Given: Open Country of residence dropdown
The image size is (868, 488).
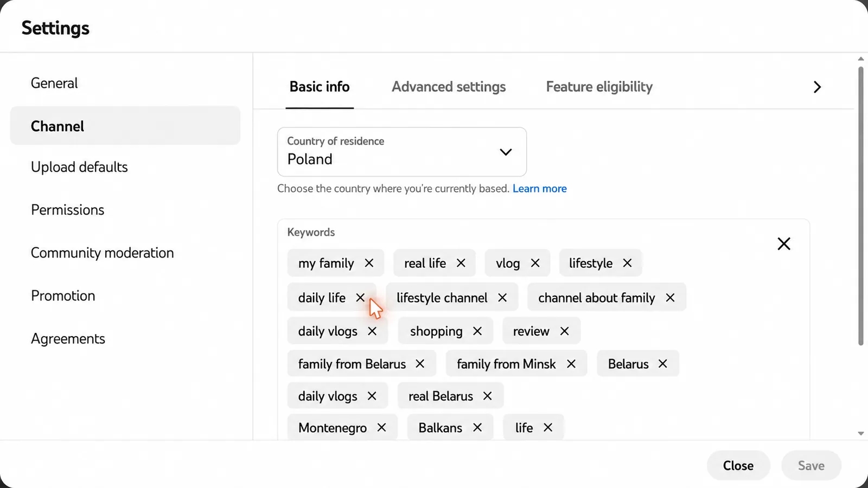Looking at the screenshot, I should click(401, 152).
